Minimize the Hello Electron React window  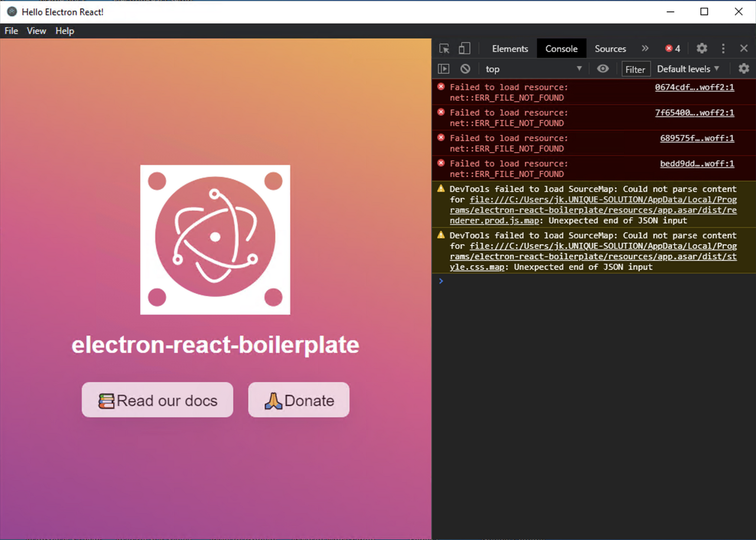(x=670, y=12)
